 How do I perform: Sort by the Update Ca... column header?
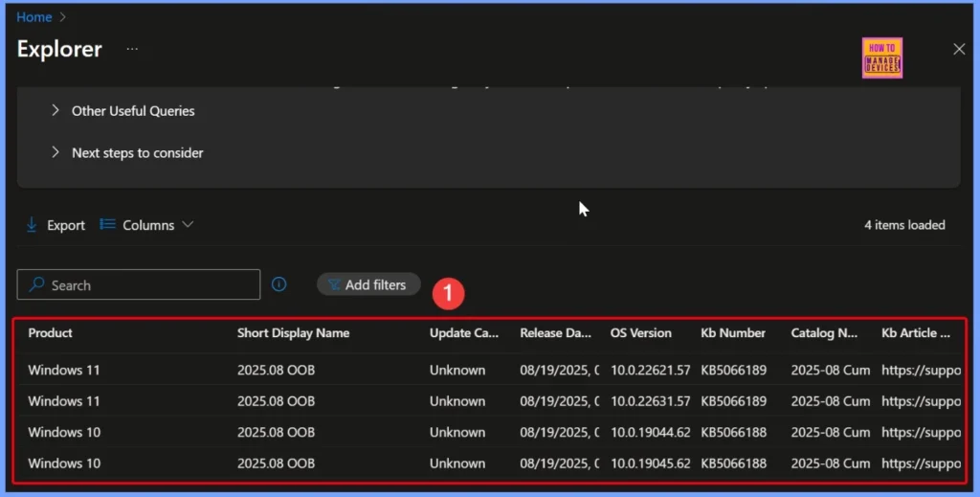click(x=464, y=332)
